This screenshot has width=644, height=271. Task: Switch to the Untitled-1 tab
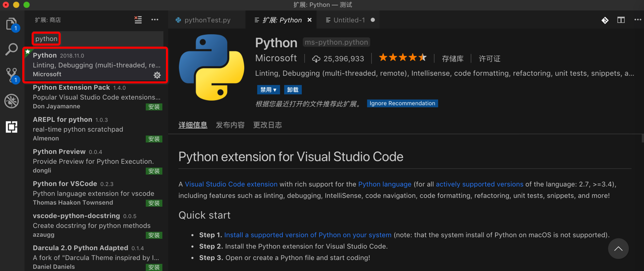pos(348,20)
